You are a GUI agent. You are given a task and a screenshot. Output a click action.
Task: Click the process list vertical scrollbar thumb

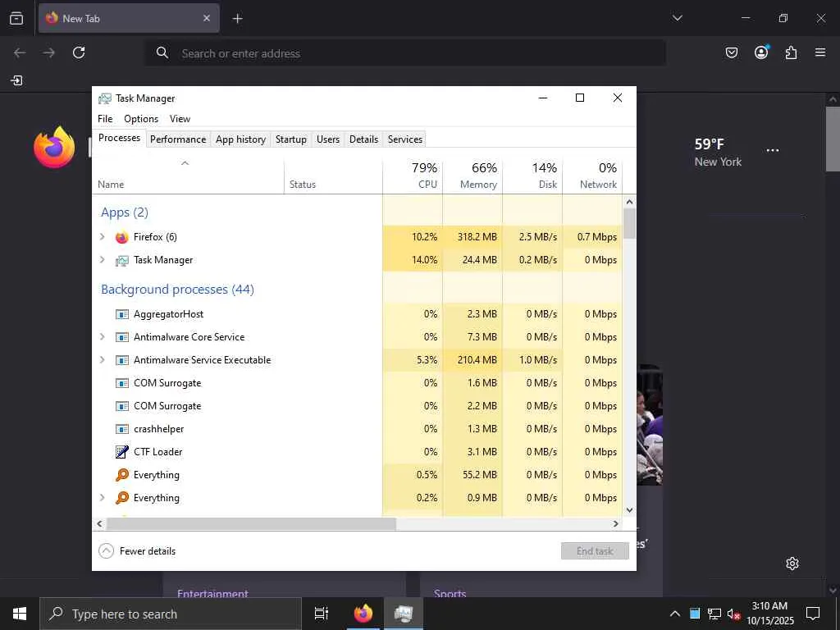click(629, 223)
